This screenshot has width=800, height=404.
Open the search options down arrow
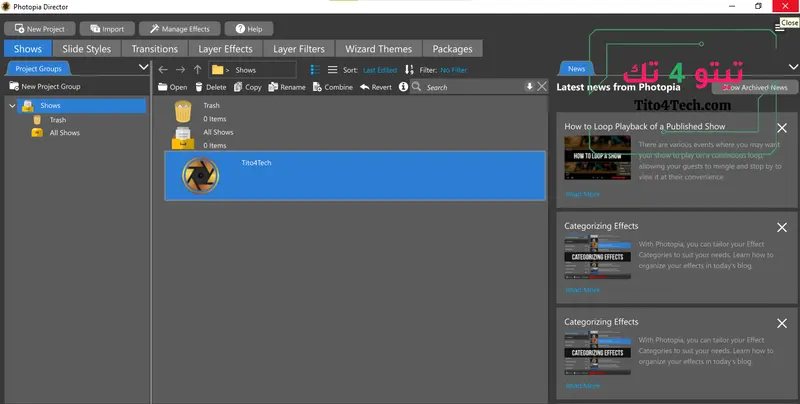529,87
